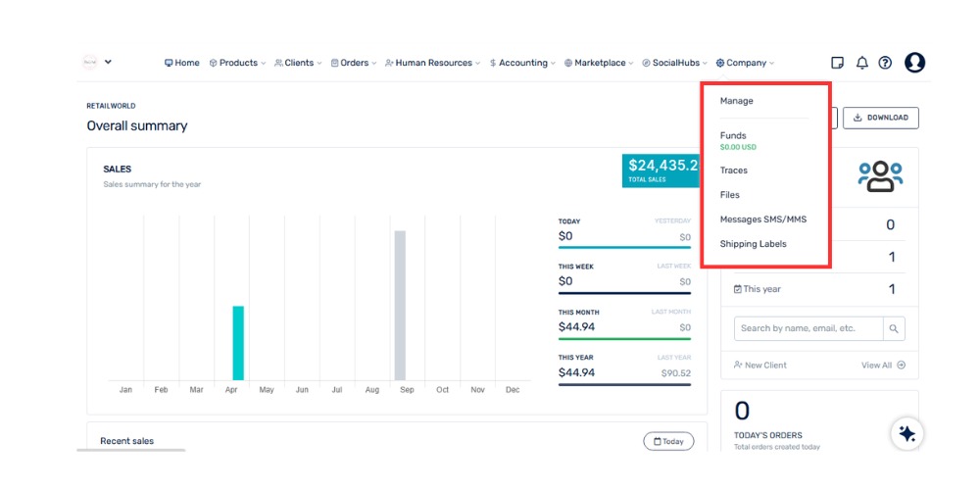Click the sticky note icon in header
Screen dimensions: 980x490
[x=837, y=63]
